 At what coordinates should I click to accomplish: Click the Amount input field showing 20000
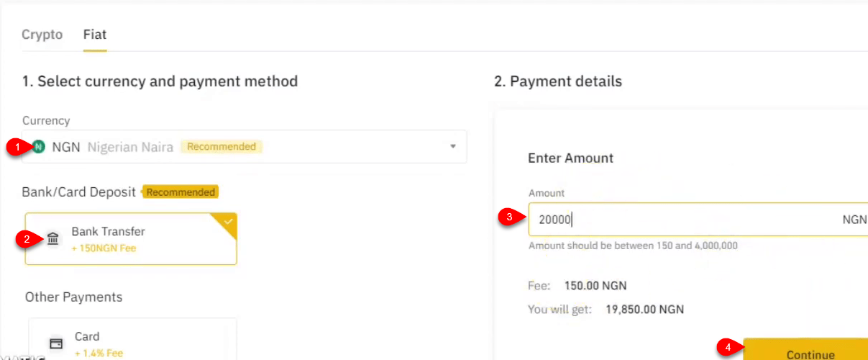[x=698, y=220]
